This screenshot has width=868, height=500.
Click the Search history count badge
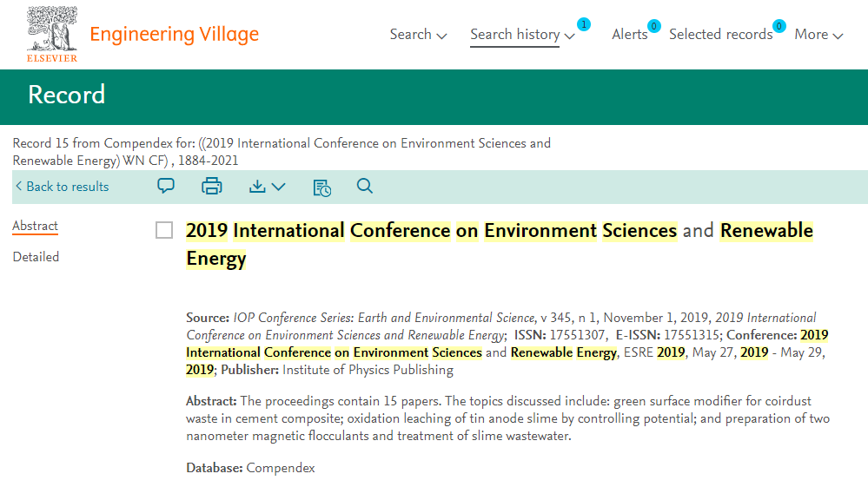[x=584, y=24]
